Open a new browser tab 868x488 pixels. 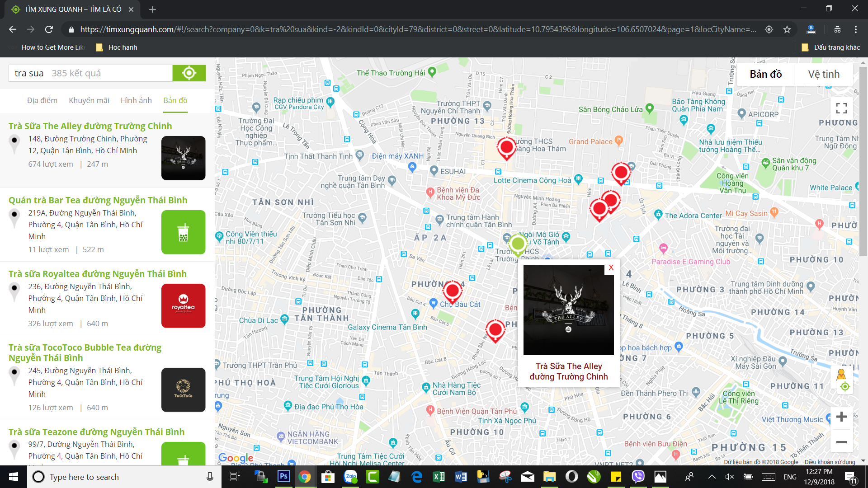point(152,9)
